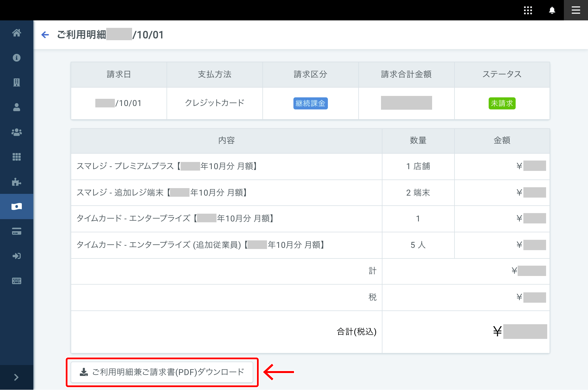Click the blue 継続課金 label
The height and width of the screenshot is (390, 588).
[x=310, y=103]
